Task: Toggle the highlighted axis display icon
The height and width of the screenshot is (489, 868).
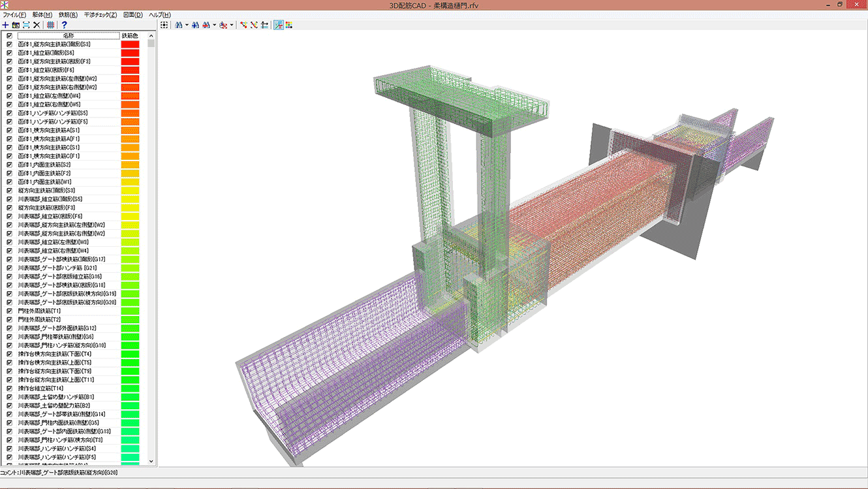Action: 278,25
